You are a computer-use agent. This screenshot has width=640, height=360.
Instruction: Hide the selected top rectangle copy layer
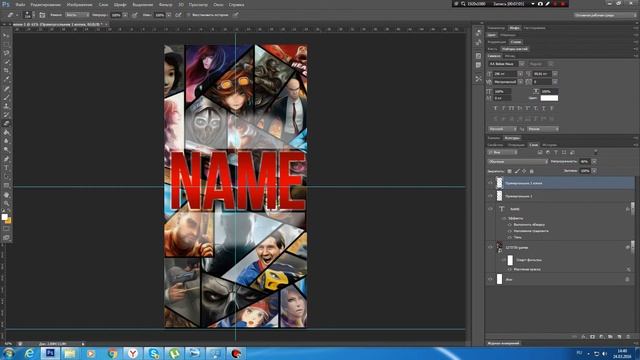pyautogui.click(x=490, y=183)
